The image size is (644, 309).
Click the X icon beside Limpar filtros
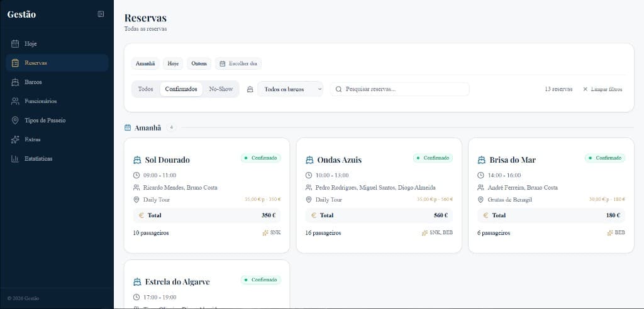coord(586,89)
